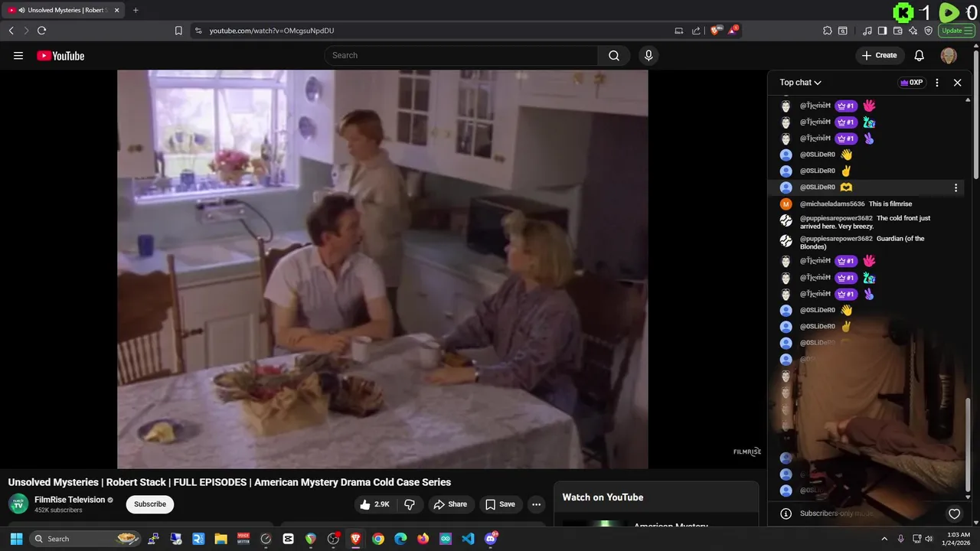Open the playlist music note icon in toolbar

point(867,31)
